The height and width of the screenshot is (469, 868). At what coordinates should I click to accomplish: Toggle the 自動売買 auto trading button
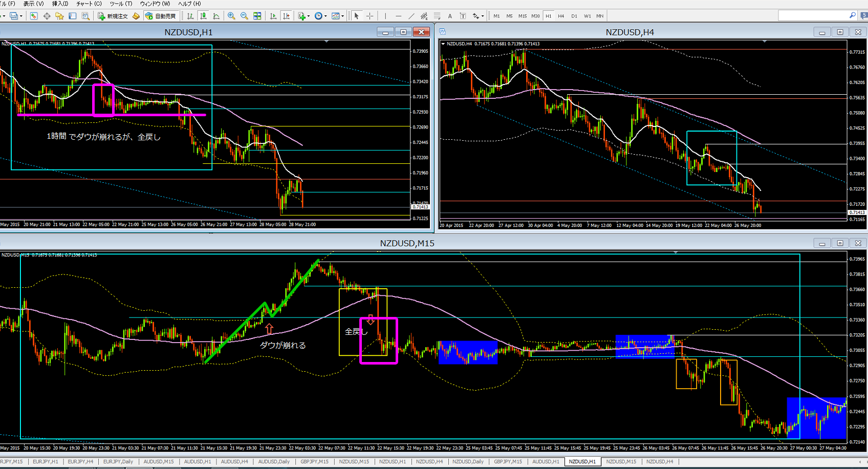(x=161, y=16)
